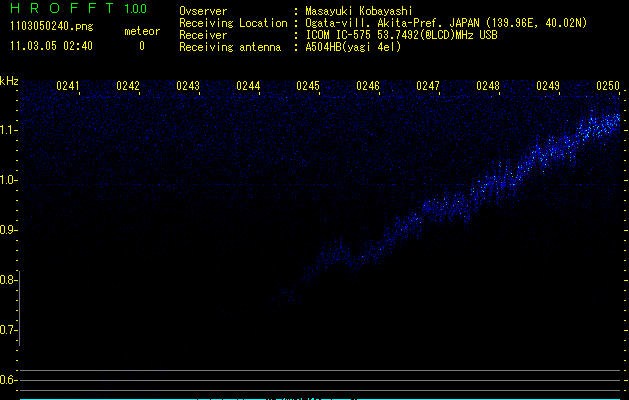The height and width of the screenshot is (400, 629).
Task: Click the 0.9 frequency axis label
Action: [x=8, y=230]
